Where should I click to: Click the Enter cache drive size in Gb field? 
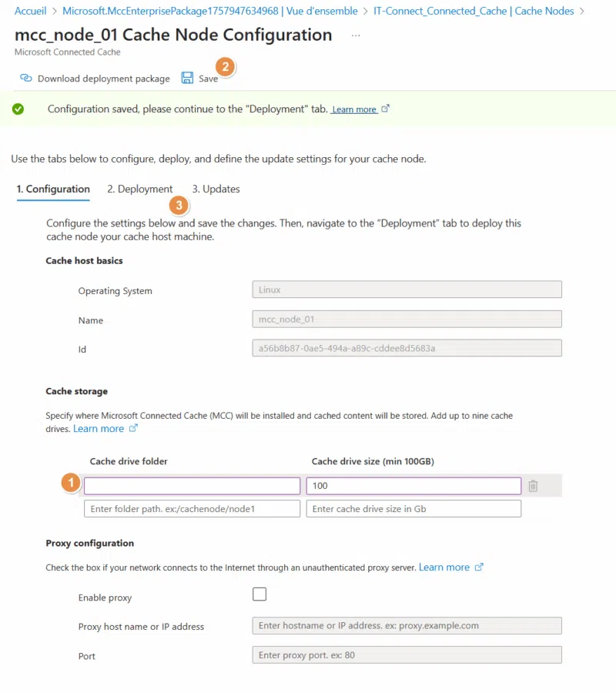(x=413, y=509)
